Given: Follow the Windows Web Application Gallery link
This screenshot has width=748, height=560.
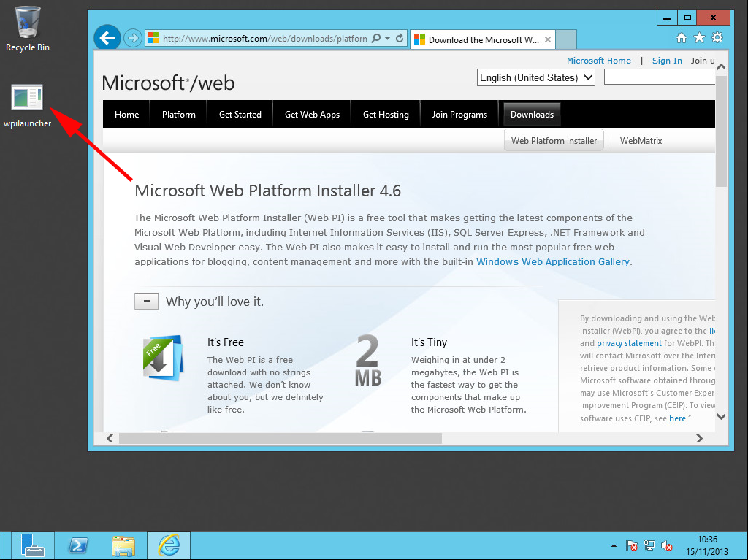Looking at the screenshot, I should [553, 261].
